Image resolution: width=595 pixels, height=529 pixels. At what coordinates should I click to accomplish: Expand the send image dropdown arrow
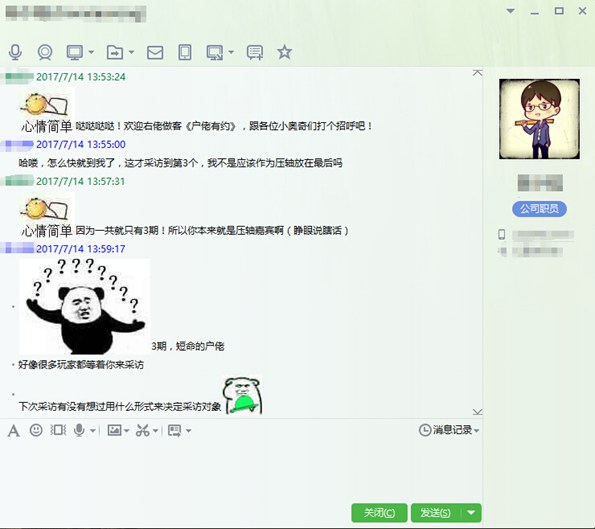pyautogui.click(x=127, y=431)
